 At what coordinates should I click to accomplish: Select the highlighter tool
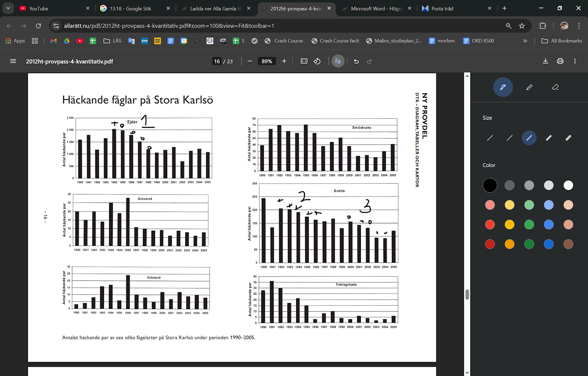pyautogui.click(x=529, y=87)
